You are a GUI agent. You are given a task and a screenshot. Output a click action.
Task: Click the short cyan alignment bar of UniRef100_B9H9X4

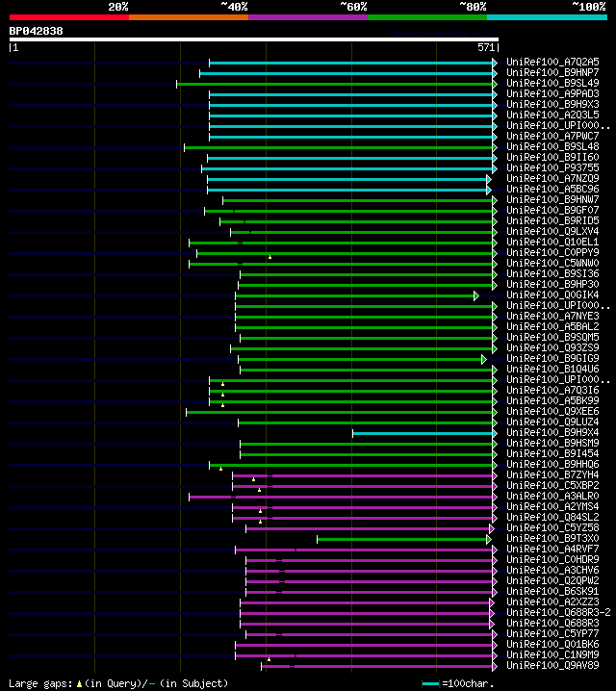(x=423, y=434)
